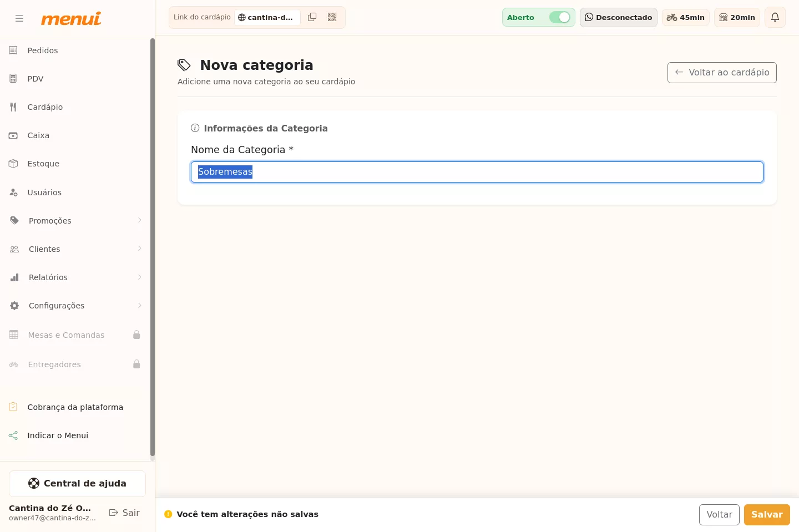
Task: Click the PDV calculator icon
Action: pos(13,79)
